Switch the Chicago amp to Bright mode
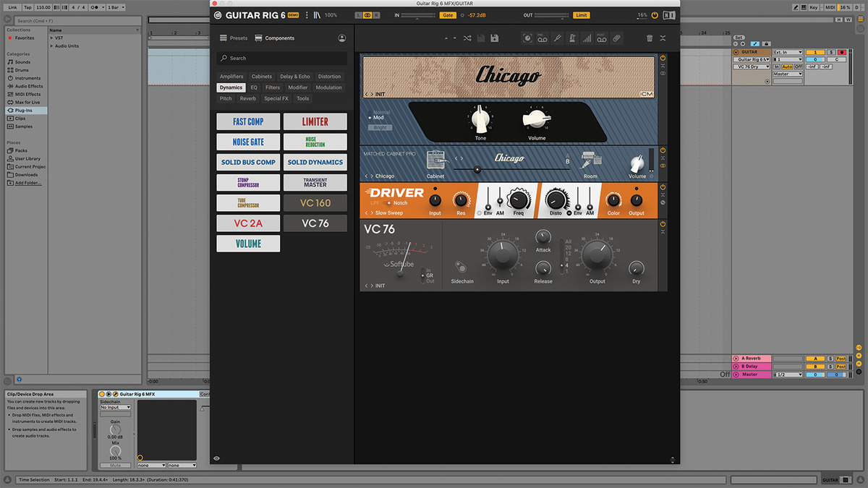This screenshot has width=868, height=488. click(380, 127)
